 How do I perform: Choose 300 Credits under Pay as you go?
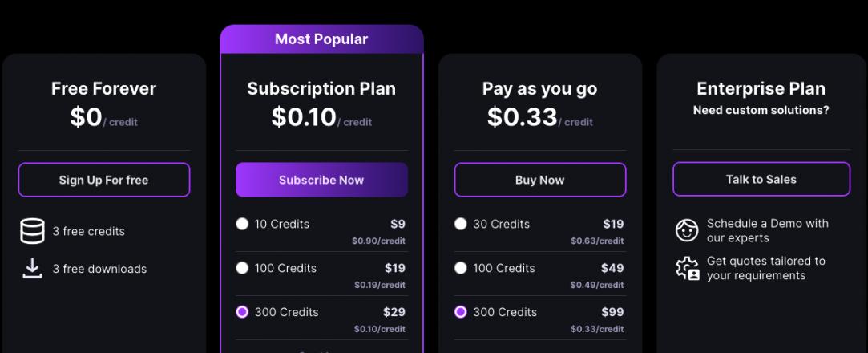(x=460, y=312)
